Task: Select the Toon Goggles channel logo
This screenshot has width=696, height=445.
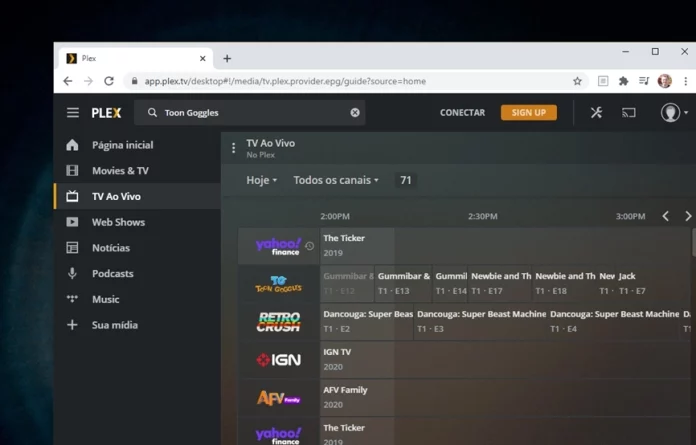Action: click(278, 284)
